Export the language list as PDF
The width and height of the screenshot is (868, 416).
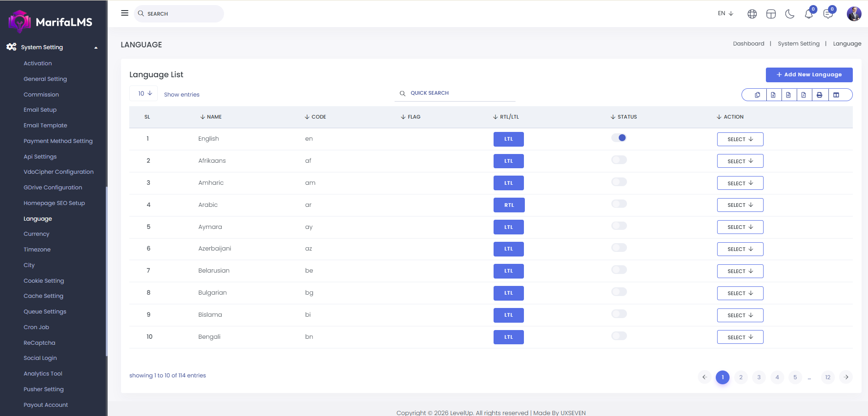coord(804,95)
